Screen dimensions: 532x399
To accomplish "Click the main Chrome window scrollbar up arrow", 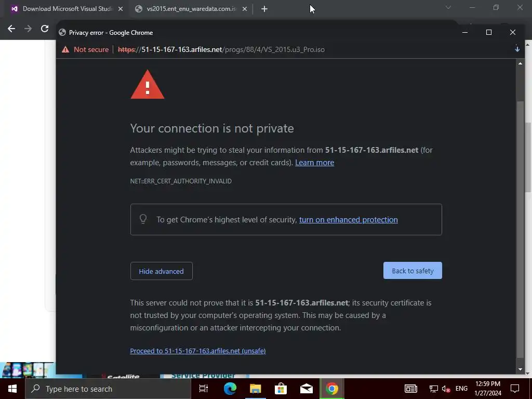I will pyautogui.click(x=528, y=44).
